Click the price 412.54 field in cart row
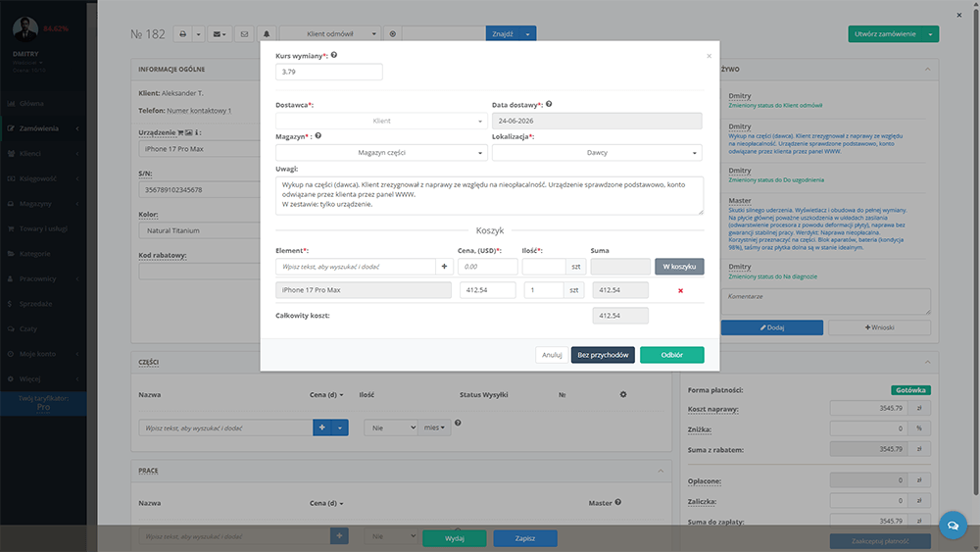 [487, 290]
